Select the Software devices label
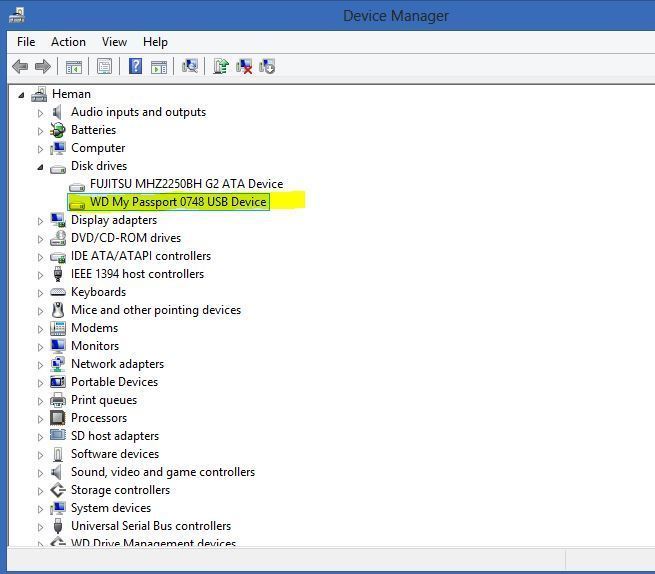This screenshot has height=574, width=655. tap(115, 454)
